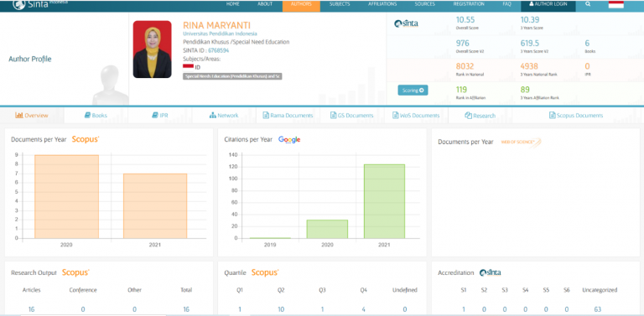This screenshot has height=316, width=644.
Task: Click the Overall Score value 10.55
Action: pyautogui.click(x=465, y=20)
